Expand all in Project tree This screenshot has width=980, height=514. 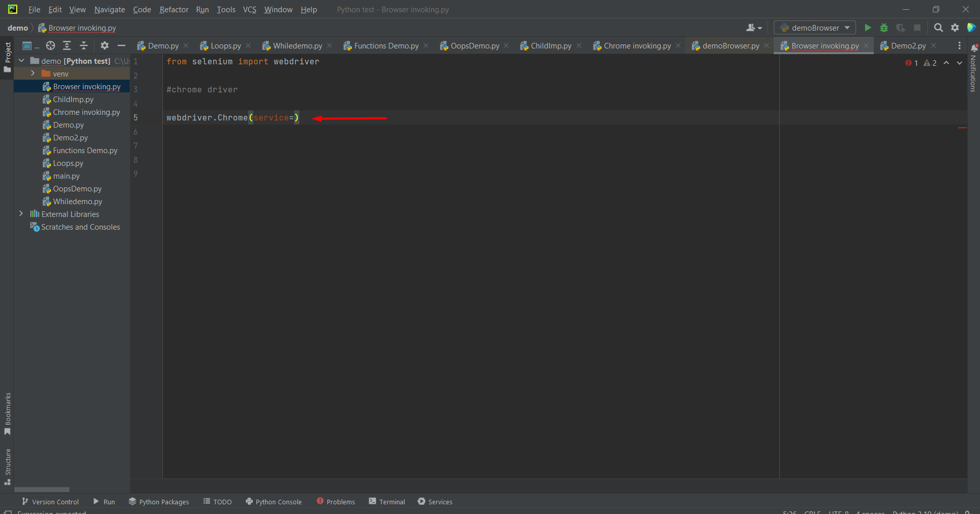(67, 45)
